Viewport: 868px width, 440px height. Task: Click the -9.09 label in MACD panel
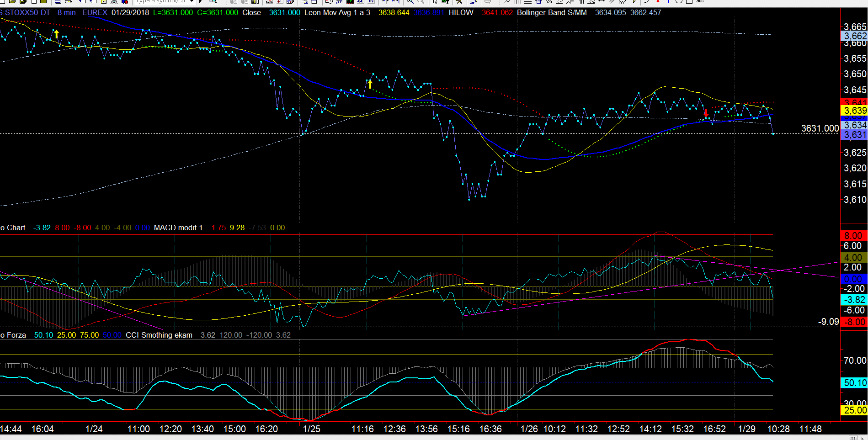829,322
